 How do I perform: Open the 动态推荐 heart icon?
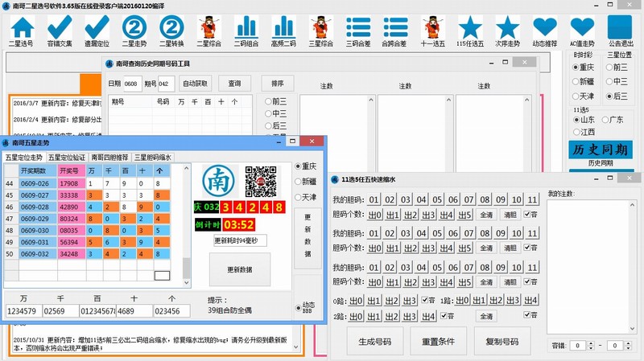(544, 29)
